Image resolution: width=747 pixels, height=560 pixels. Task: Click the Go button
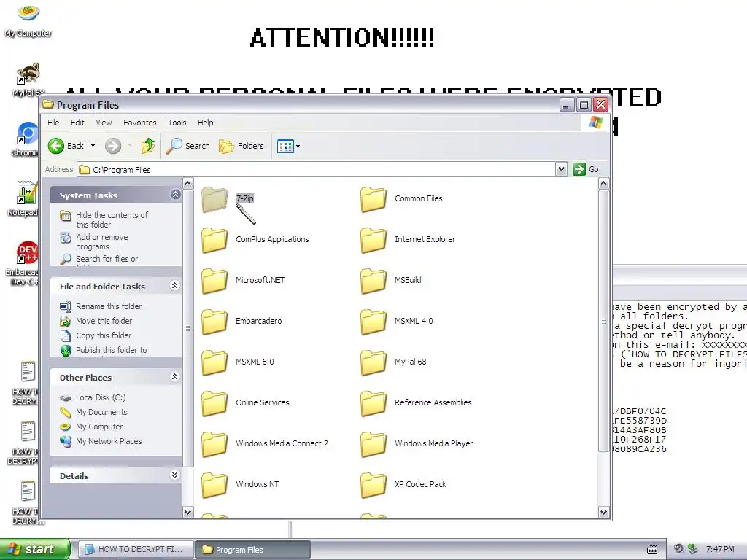coord(586,169)
